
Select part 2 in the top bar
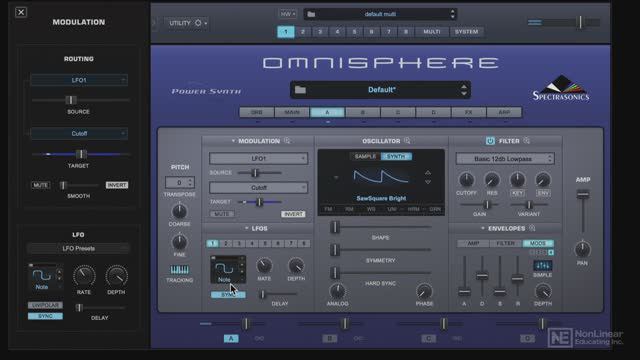[x=303, y=32]
